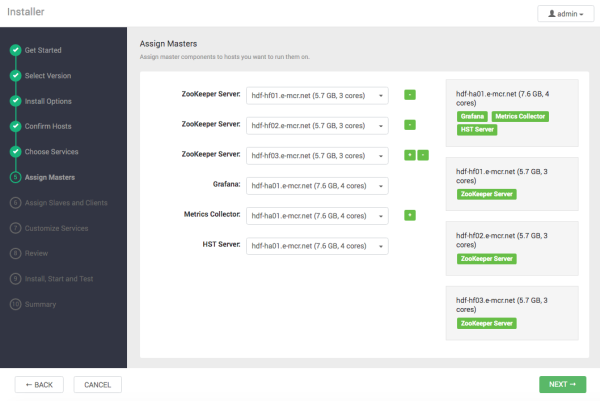
Task: Remove the first ZooKeeper Server (hdf-hf01) row
Action: point(410,95)
